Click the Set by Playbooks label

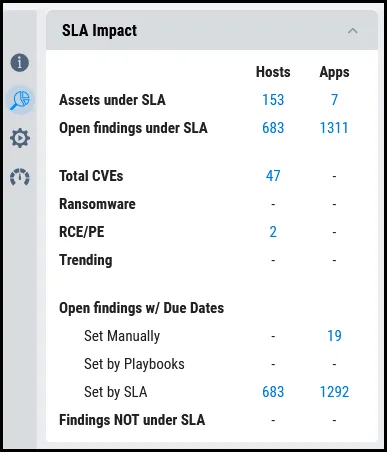click(x=134, y=364)
